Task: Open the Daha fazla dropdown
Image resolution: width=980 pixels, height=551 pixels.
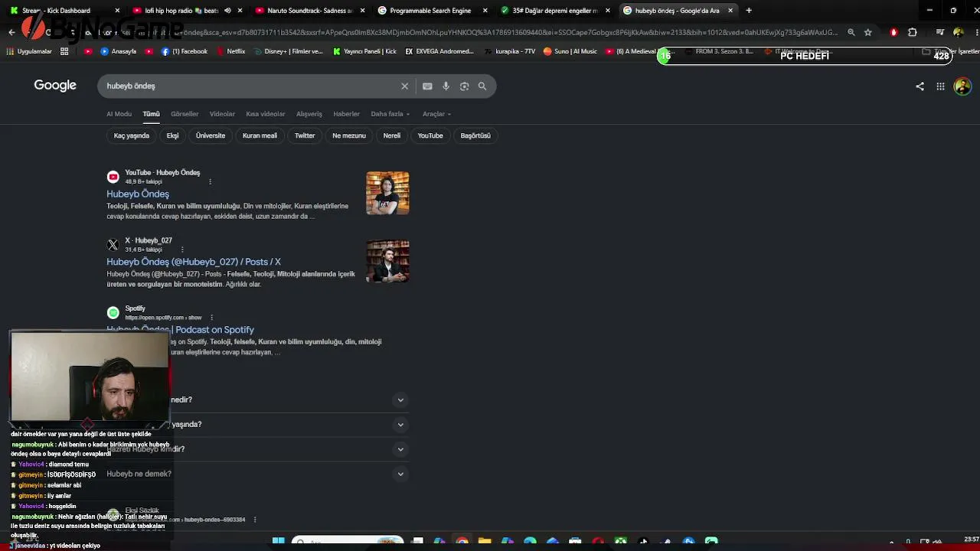Action: 390,114
